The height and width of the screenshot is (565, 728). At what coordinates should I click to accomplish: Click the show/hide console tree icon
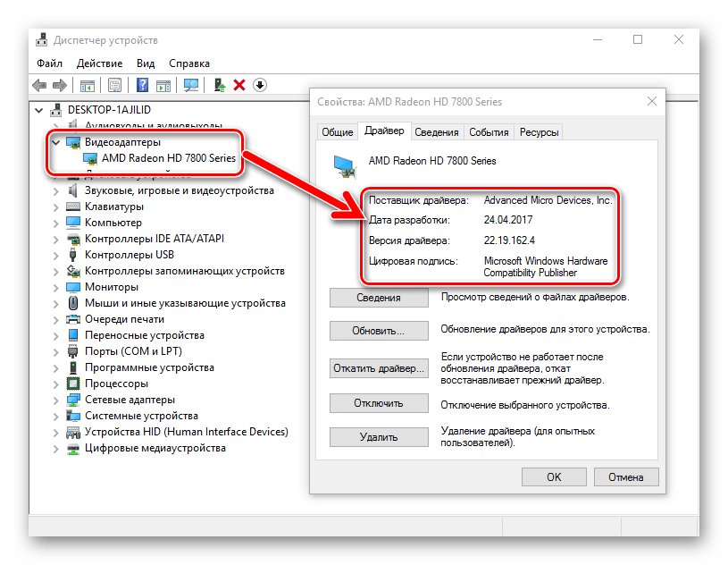click(x=88, y=85)
